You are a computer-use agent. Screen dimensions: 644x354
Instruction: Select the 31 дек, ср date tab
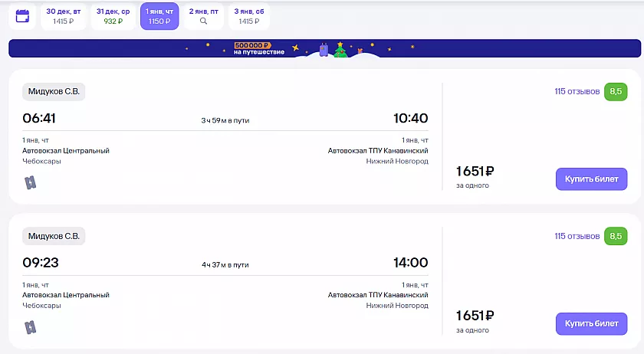[x=113, y=16]
